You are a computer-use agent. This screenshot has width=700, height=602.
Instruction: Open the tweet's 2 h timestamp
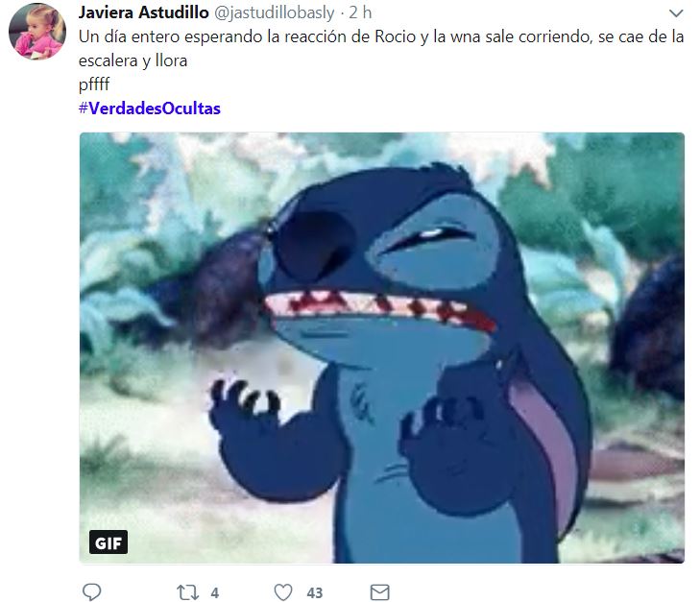tap(360, 12)
